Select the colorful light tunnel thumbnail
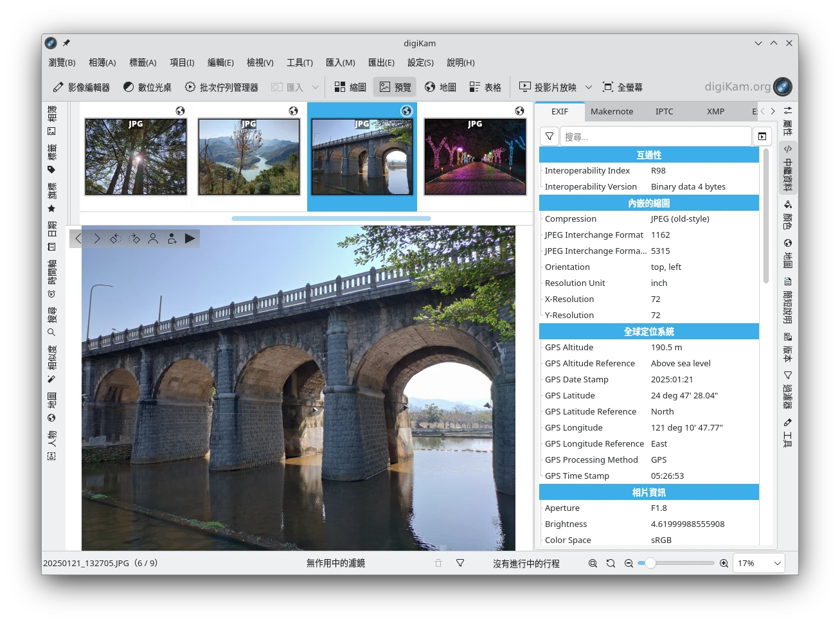Viewport: 840px width, 624px height. coord(475,157)
